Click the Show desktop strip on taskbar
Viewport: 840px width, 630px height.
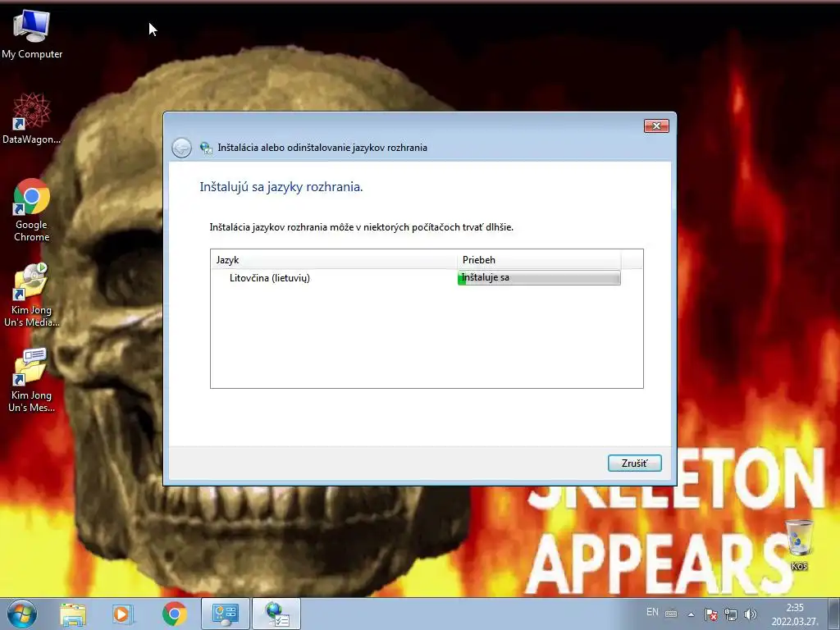pos(835,614)
